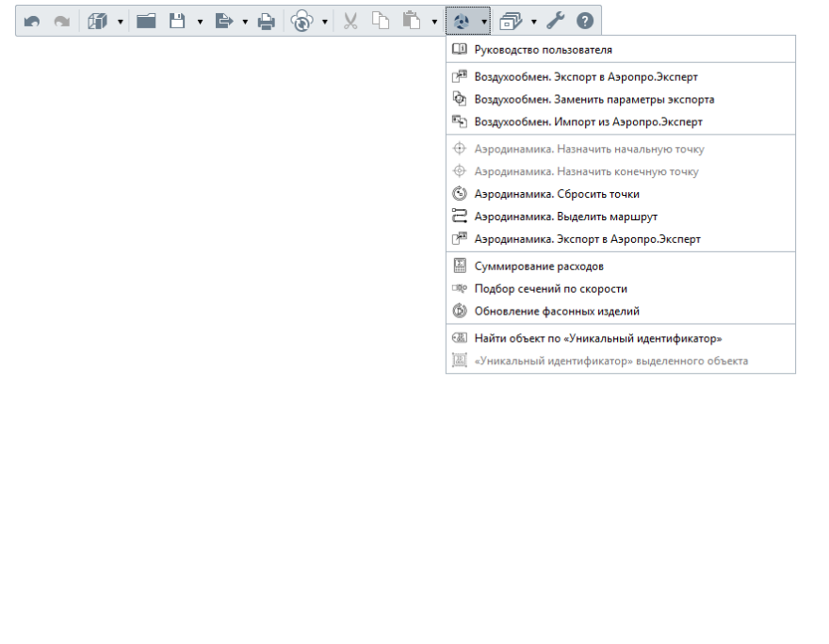Click the 3D box icon in toolbar
Screen dimensions: 829x644
tap(98, 21)
